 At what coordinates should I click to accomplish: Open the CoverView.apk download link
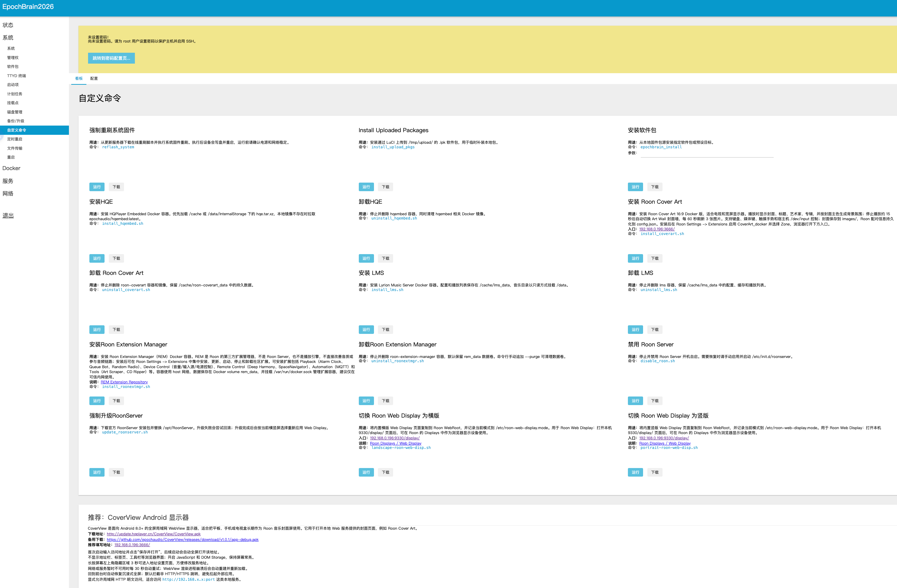coord(153,534)
